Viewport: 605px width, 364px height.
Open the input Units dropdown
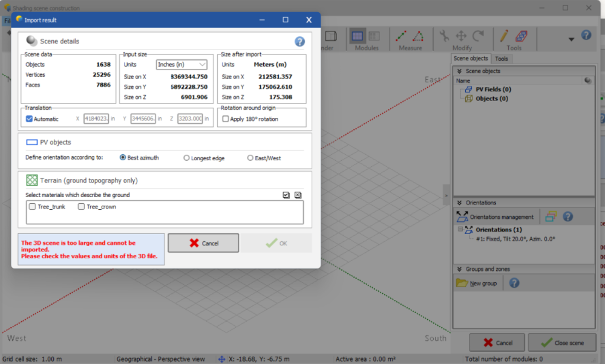(181, 65)
